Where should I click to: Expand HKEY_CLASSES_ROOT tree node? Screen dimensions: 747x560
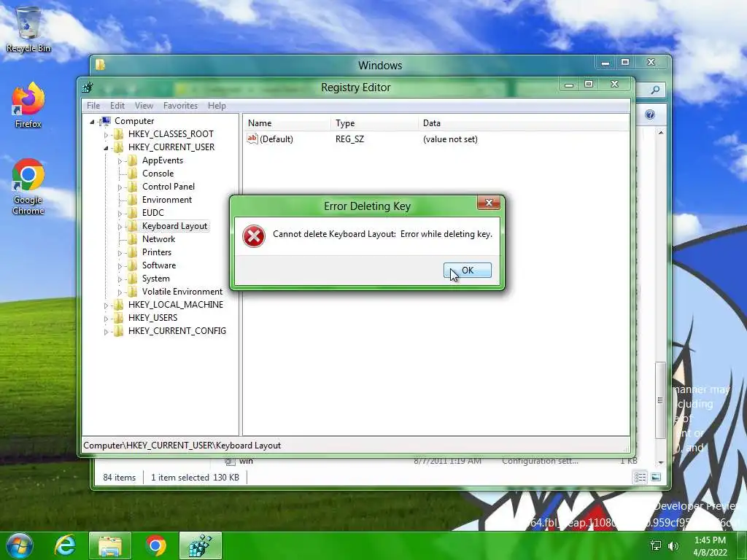coord(106,135)
